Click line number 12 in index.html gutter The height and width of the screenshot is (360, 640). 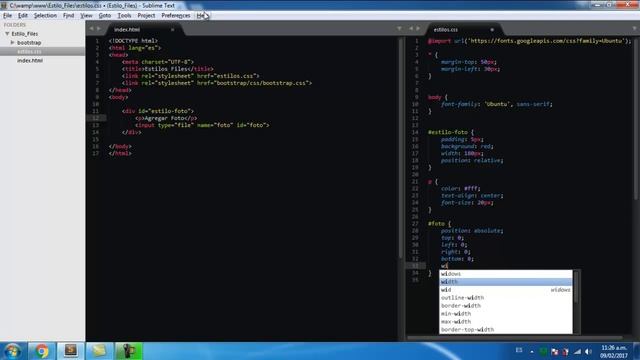(96, 118)
